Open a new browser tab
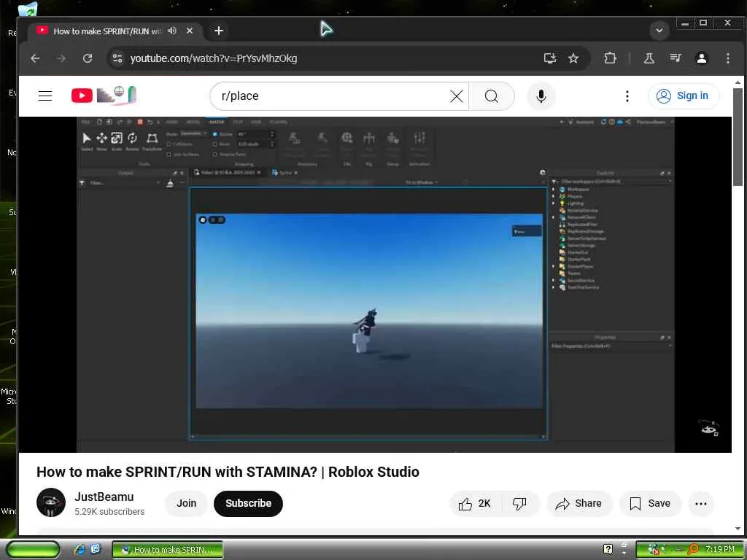Image resolution: width=747 pixels, height=560 pixels. (x=219, y=31)
